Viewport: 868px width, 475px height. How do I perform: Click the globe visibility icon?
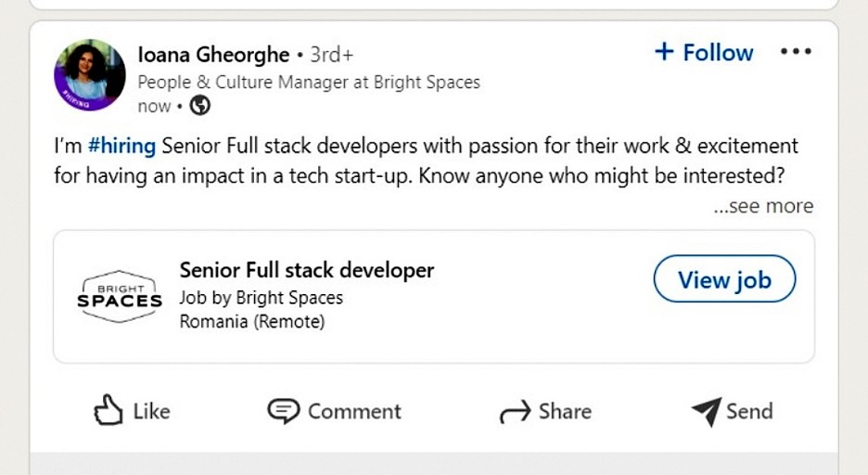pyautogui.click(x=199, y=106)
